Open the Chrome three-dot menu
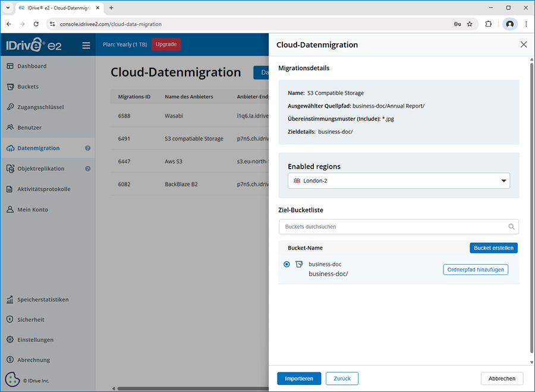Screen dimensions: 535x392 (526, 24)
